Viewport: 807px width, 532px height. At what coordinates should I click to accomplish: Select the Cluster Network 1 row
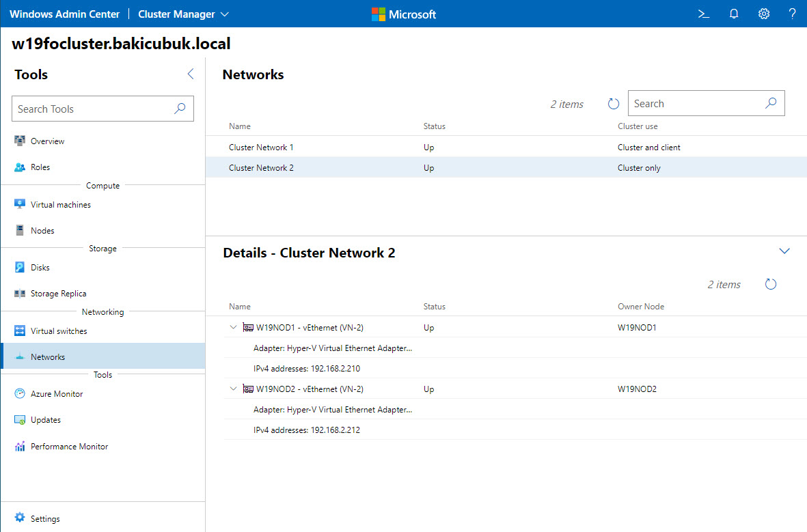506,147
